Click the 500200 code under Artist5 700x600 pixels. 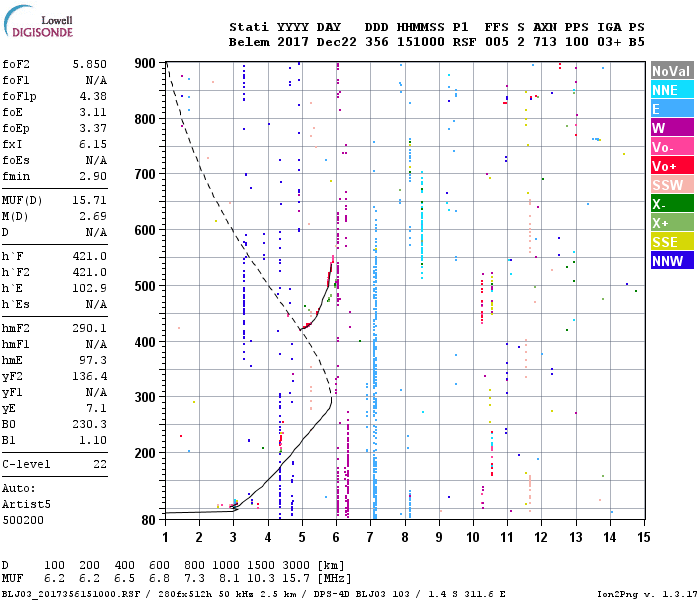coord(23,521)
